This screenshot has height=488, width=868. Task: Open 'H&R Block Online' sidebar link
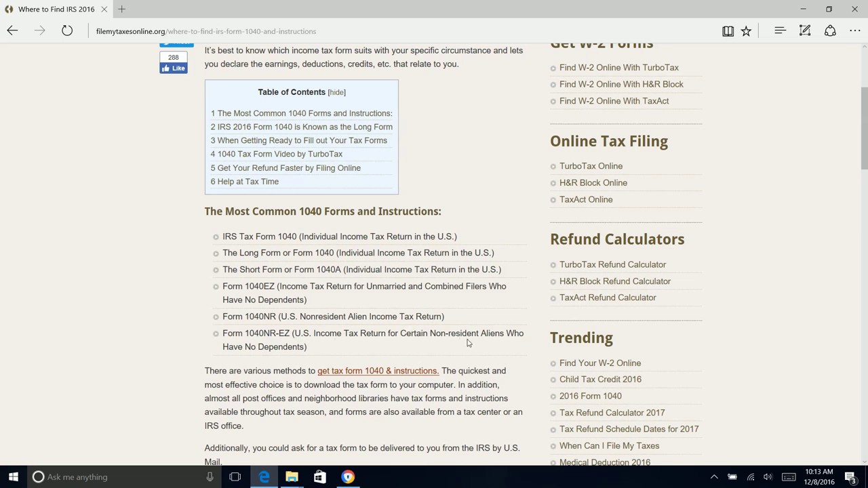click(x=593, y=183)
